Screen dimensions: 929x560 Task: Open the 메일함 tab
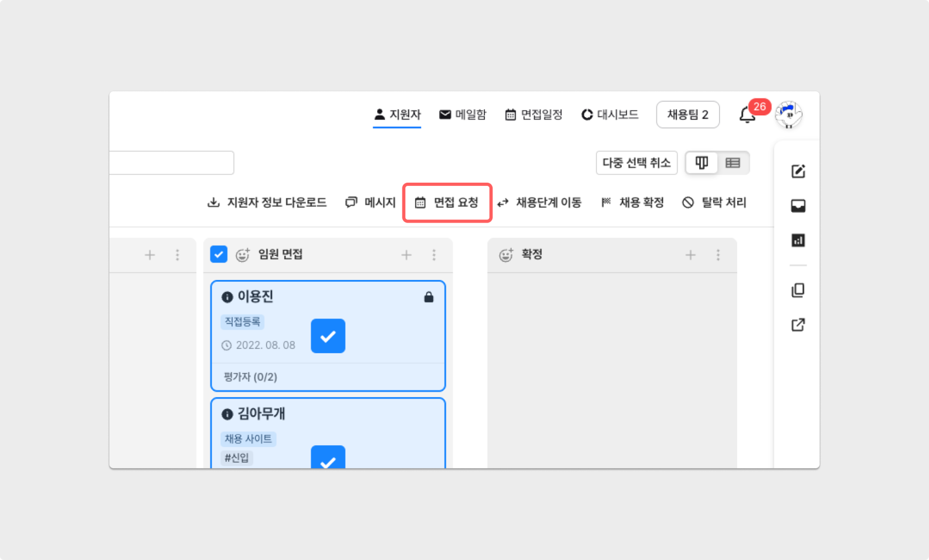pos(463,114)
